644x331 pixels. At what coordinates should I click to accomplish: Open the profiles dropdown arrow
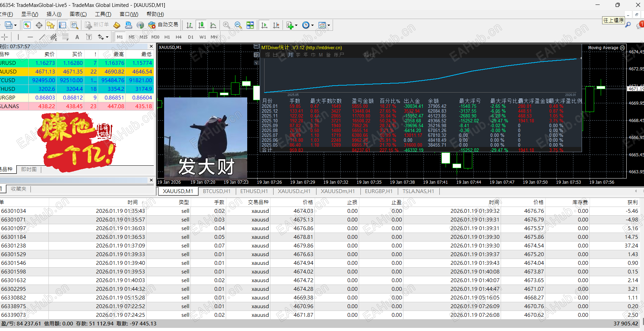pyautogui.click(x=15, y=25)
